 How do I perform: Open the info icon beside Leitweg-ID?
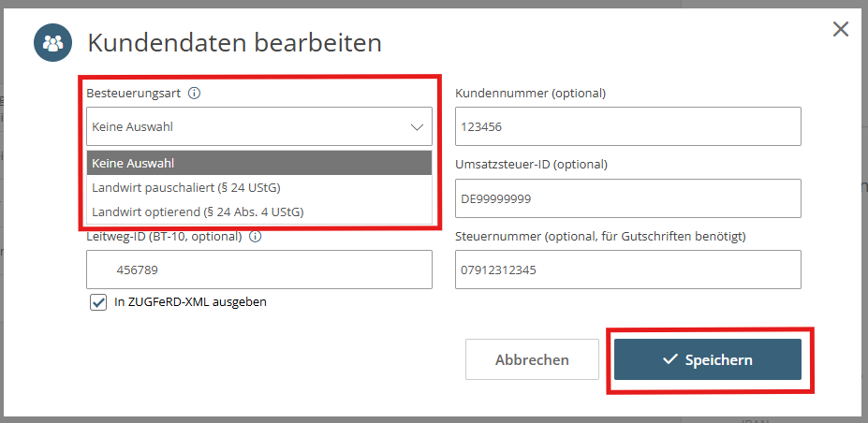point(255,237)
